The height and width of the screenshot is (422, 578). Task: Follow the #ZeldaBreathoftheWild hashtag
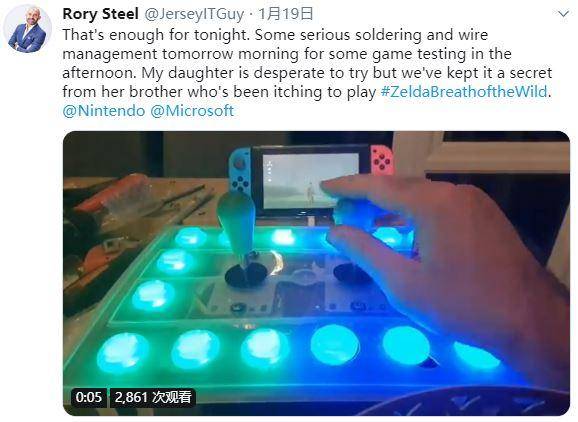point(464,91)
